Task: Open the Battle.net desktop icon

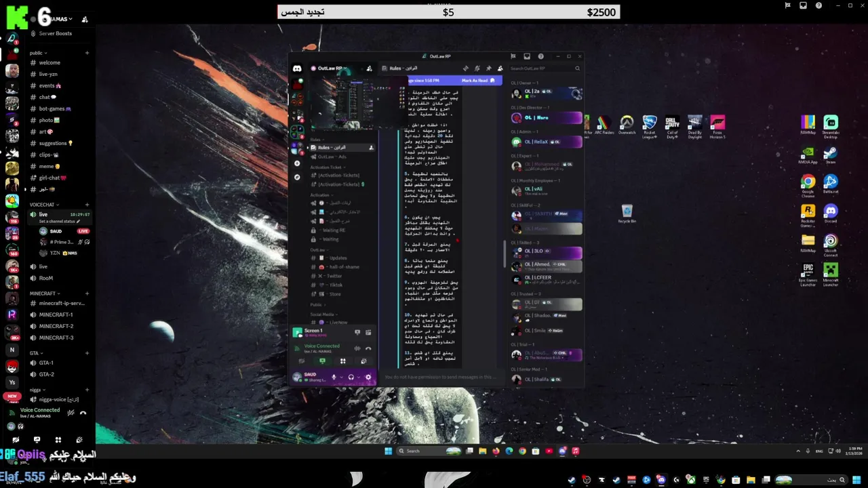Action: [831, 184]
